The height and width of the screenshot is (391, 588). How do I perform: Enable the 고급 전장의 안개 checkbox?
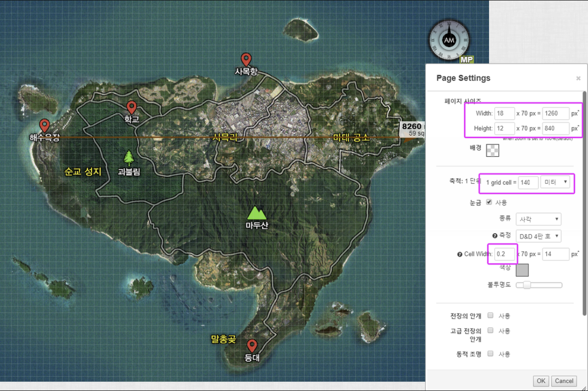pos(490,330)
